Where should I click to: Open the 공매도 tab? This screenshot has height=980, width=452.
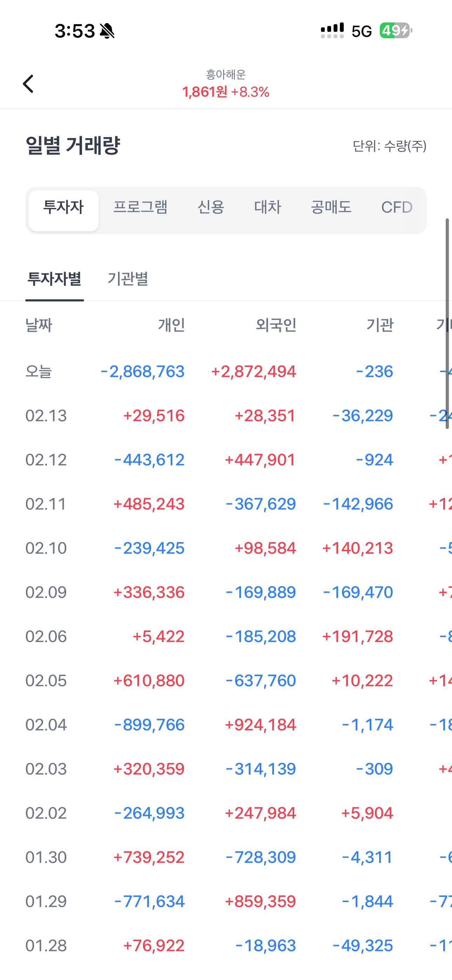click(331, 208)
